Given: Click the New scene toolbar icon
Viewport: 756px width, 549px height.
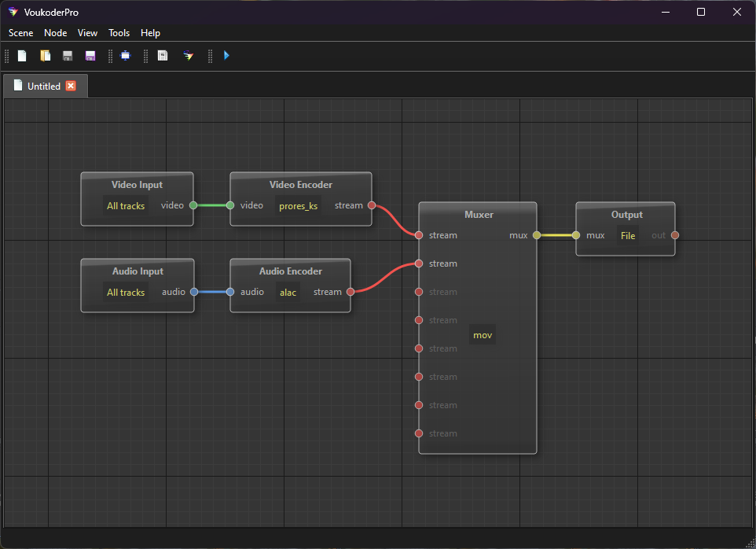Looking at the screenshot, I should click(23, 56).
